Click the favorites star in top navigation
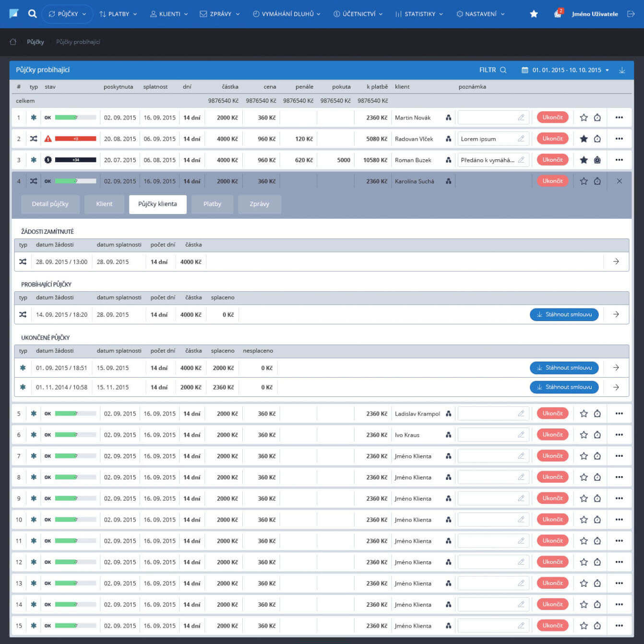 coord(534,14)
